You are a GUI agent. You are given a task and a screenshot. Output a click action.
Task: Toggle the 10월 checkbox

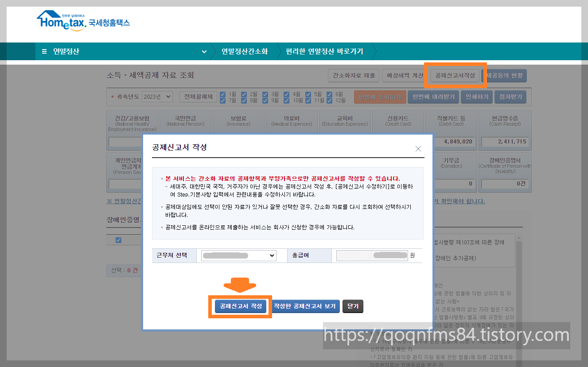(x=286, y=100)
